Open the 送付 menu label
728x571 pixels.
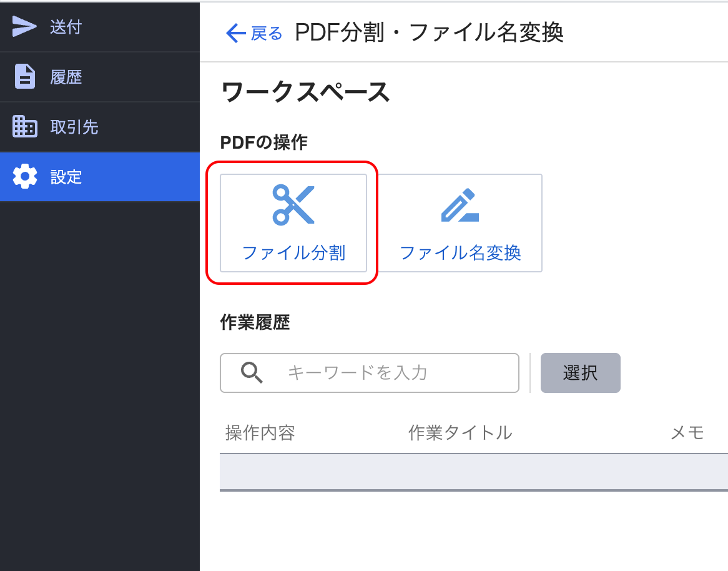(x=66, y=27)
